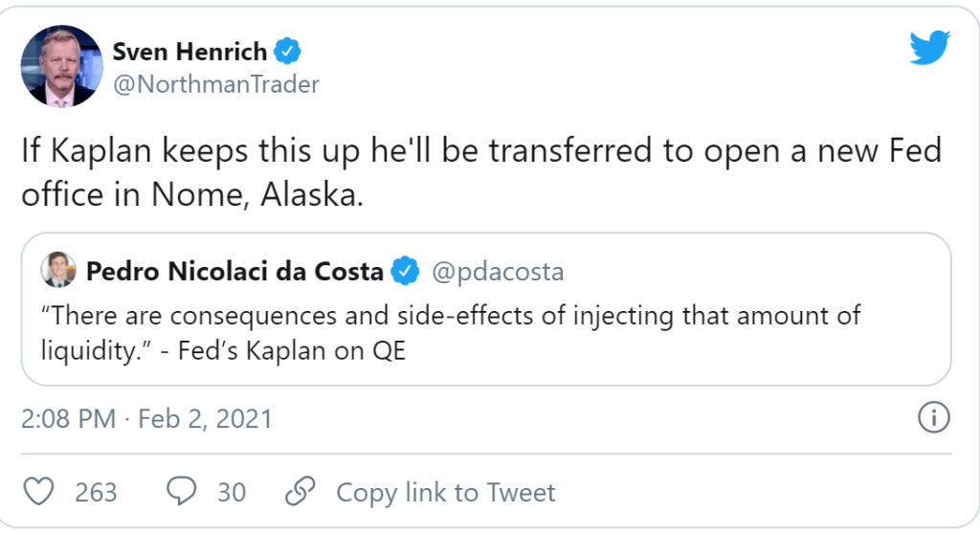
Task: Click the Sven Henrich display name
Action: pos(190,50)
